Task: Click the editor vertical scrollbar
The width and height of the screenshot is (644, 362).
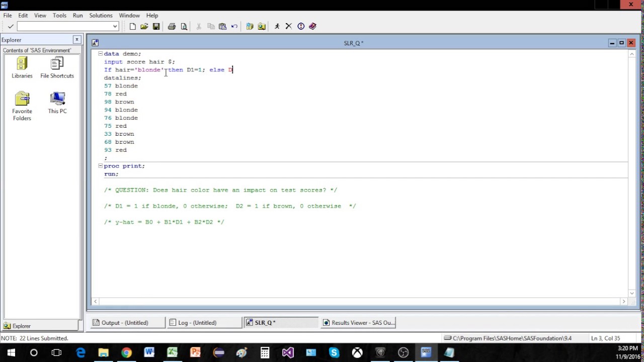Action: click(632, 173)
